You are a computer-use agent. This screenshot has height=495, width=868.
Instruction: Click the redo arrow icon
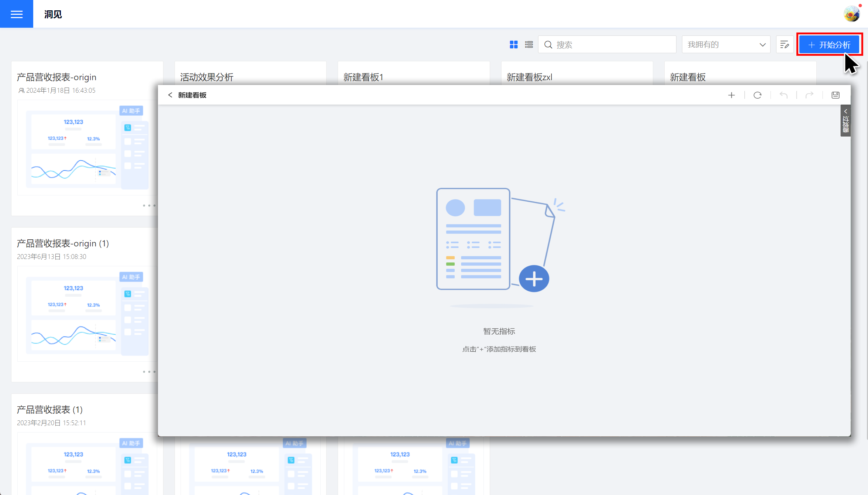coord(809,95)
